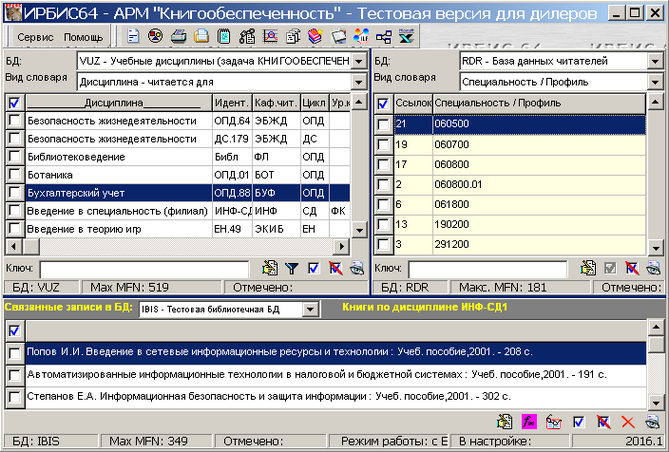The height and width of the screenshot is (452, 669).
Task: Click the green printer toolbar icon
Action: [178, 36]
